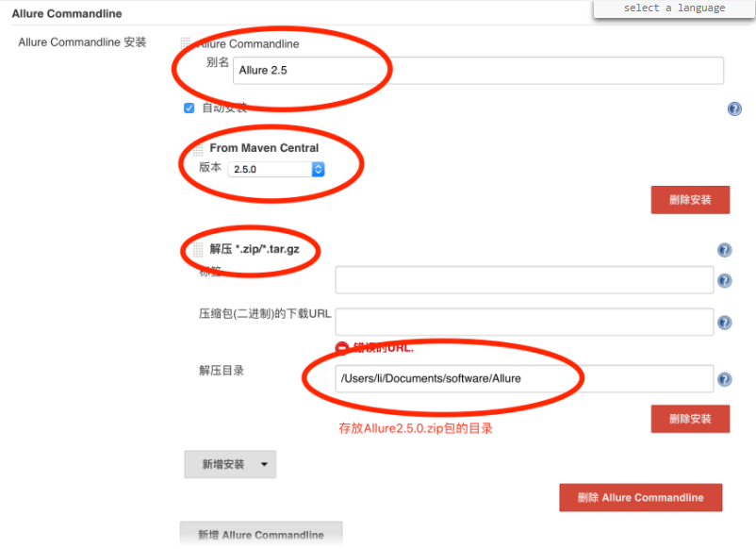The width and height of the screenshot is (756, 549).
Task: Focus the 压缩包(二进制)的下载URL input field
Action: coord(524,322)
